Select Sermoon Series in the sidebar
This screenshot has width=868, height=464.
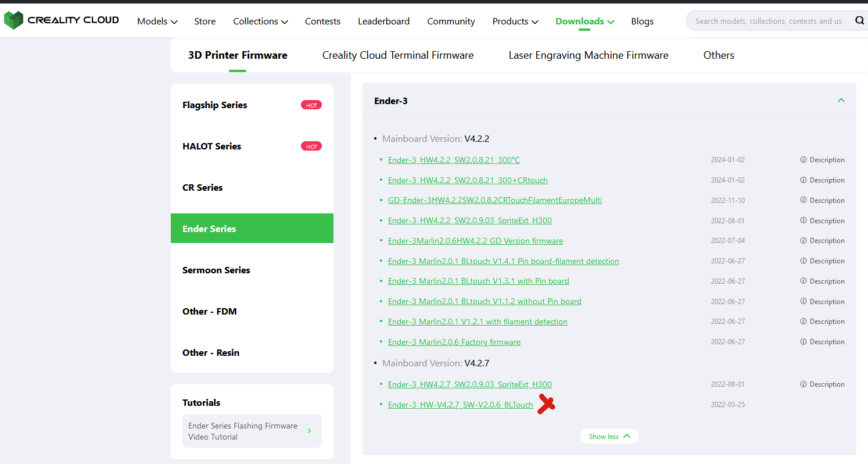coord(252,270)
